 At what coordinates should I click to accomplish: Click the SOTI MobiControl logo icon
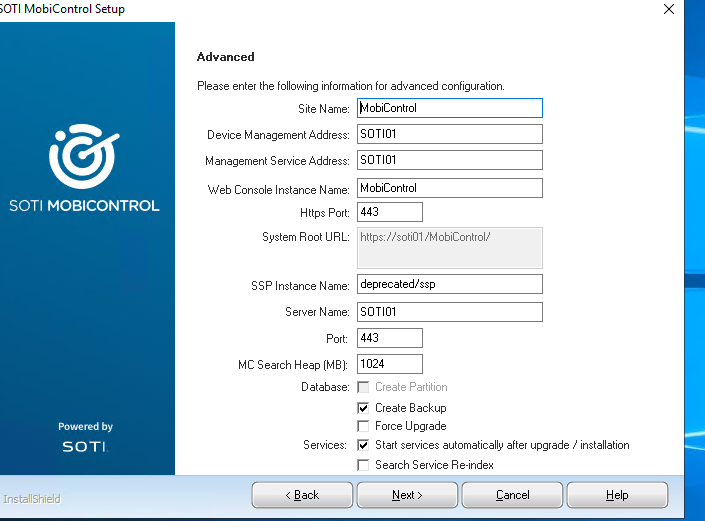[x=83, y=155]
